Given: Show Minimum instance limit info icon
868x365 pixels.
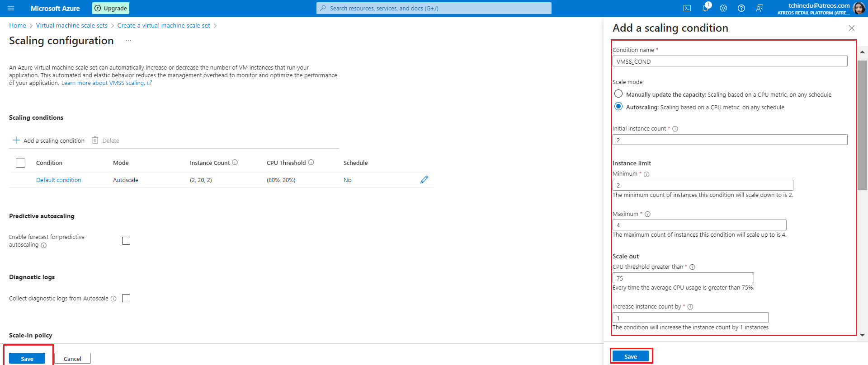Looking at the screenshot, I should tap(646, 174).
